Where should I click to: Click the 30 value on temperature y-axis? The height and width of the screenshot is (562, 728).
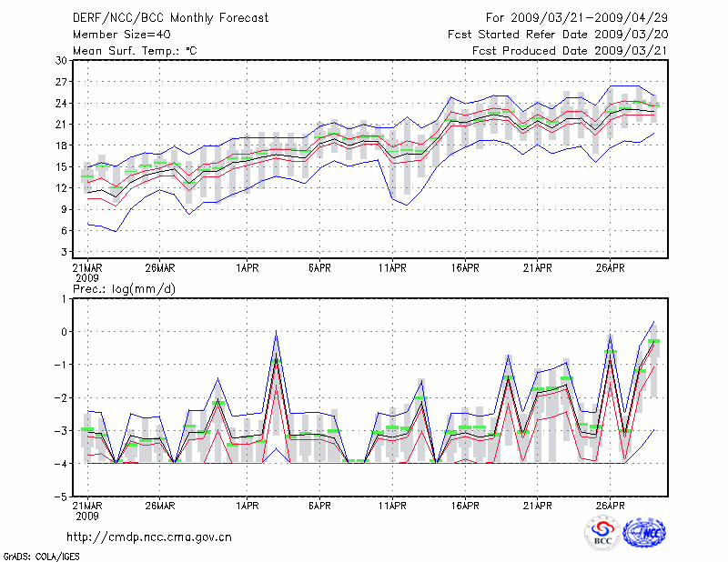[61, 60]
